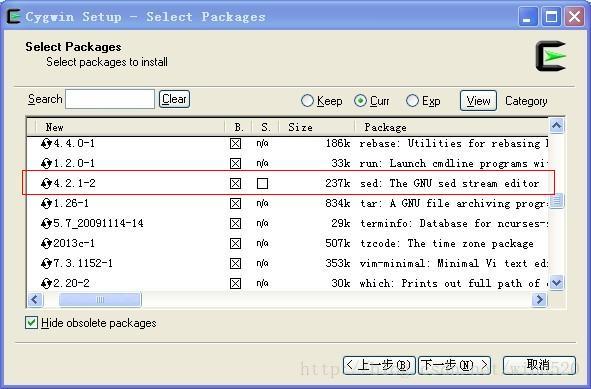Click the cycle icon for terminfo 5.7_20091114-14
This screenshot has width=591, height=389.
pyautogui.click(x=46, y=224)
